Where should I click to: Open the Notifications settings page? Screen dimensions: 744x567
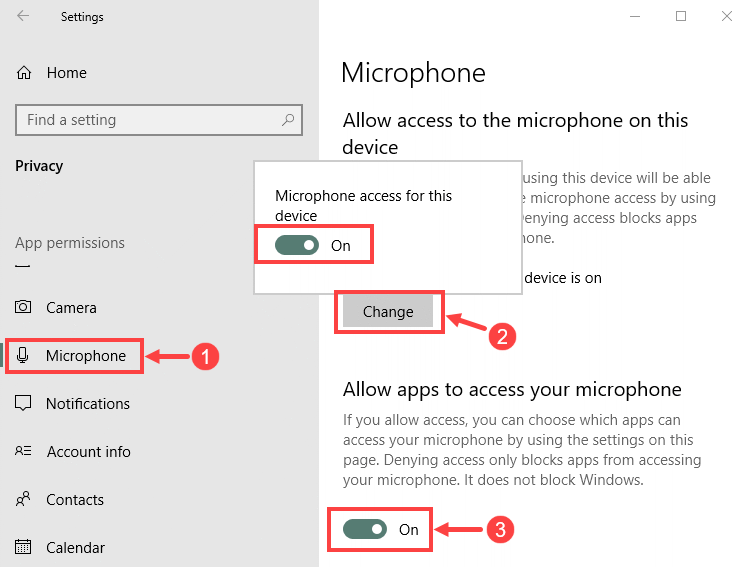(x=88, y=404)
